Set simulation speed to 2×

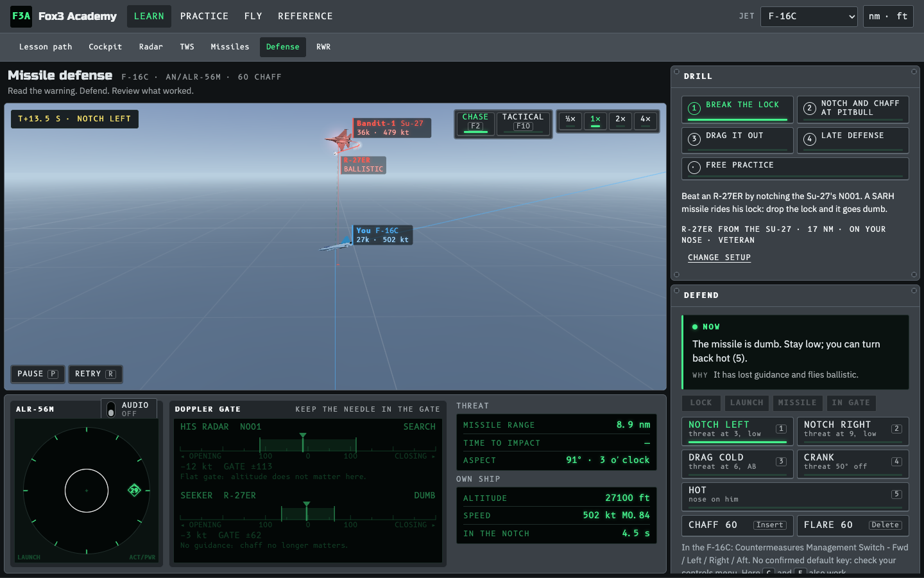coord(620,120)
